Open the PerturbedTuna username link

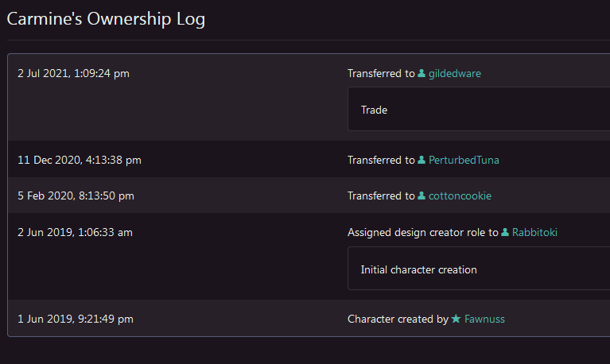[x=464, y=161]
